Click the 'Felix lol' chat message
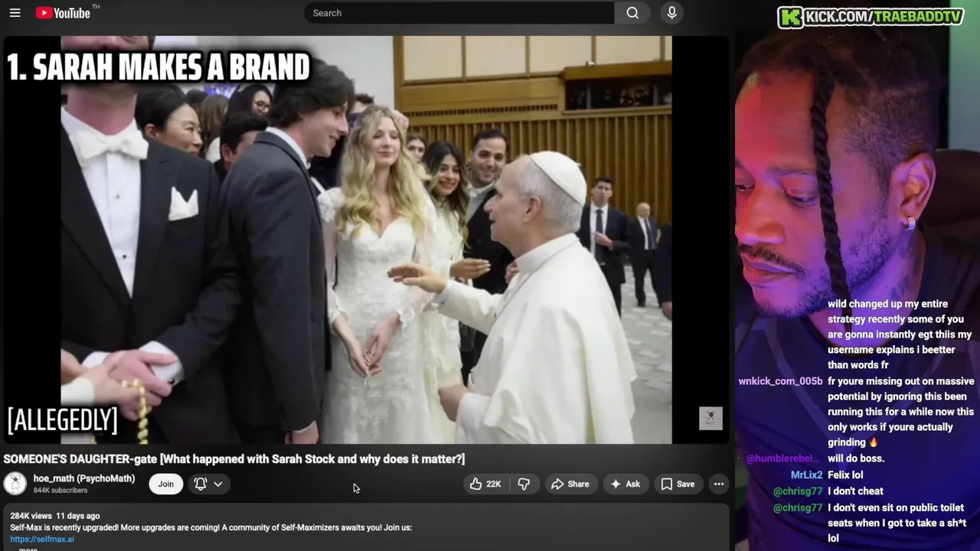The height and width of the screenshot is (551, 980). 845,475
